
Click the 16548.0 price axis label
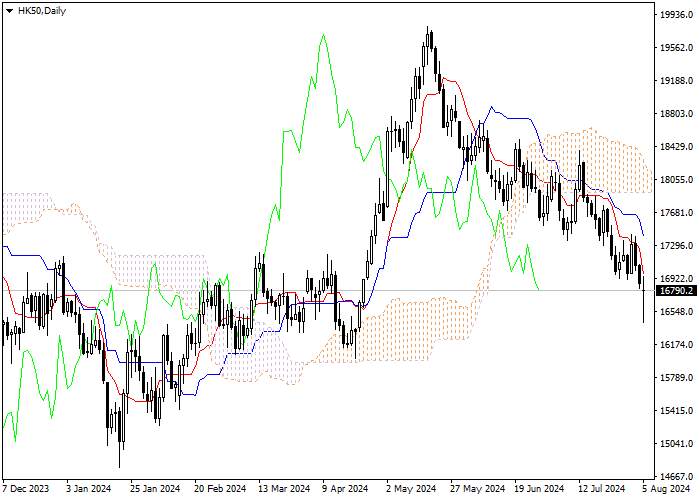[x=676, y=312]
